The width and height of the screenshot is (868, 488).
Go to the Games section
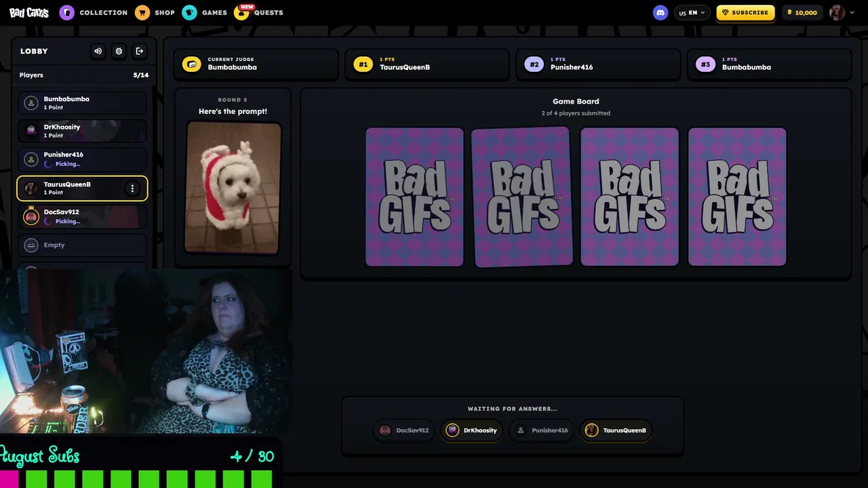tap(205, 12)
